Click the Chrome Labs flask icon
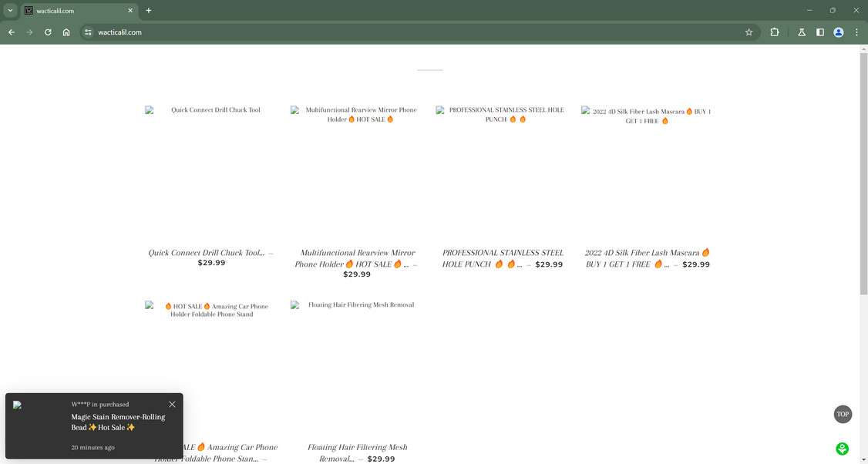This screenshot has width=868, height=464. tap(801, 32)
